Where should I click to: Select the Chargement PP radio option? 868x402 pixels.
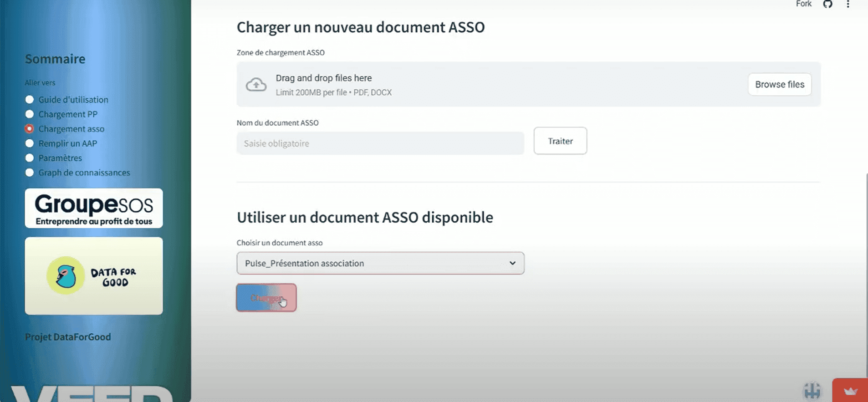click(x=30, y=114)
